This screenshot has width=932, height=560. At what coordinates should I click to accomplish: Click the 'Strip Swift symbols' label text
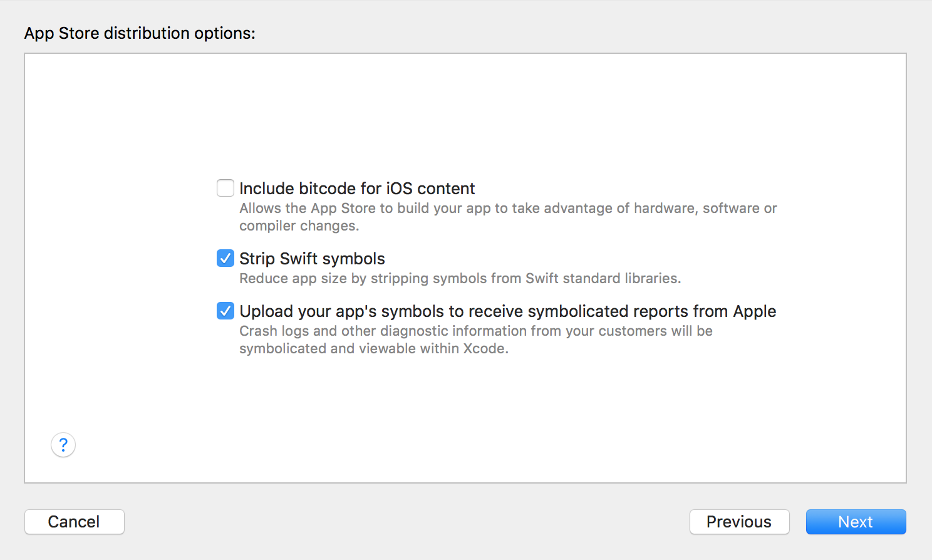pos(312,259)
